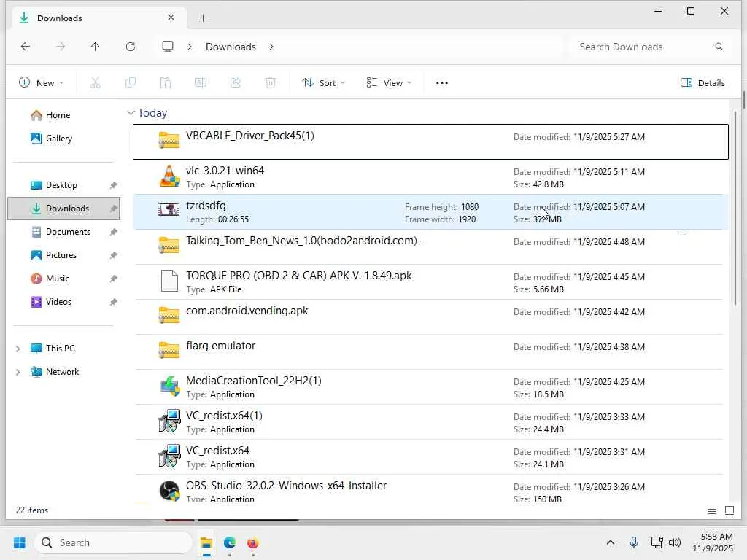
Task: Go back with the left arrow button
Action: 26,47
